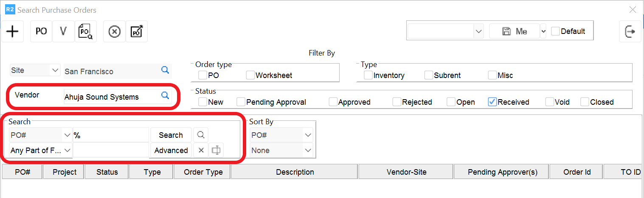Click the X clear icon beside Advanced

(201, 150)
